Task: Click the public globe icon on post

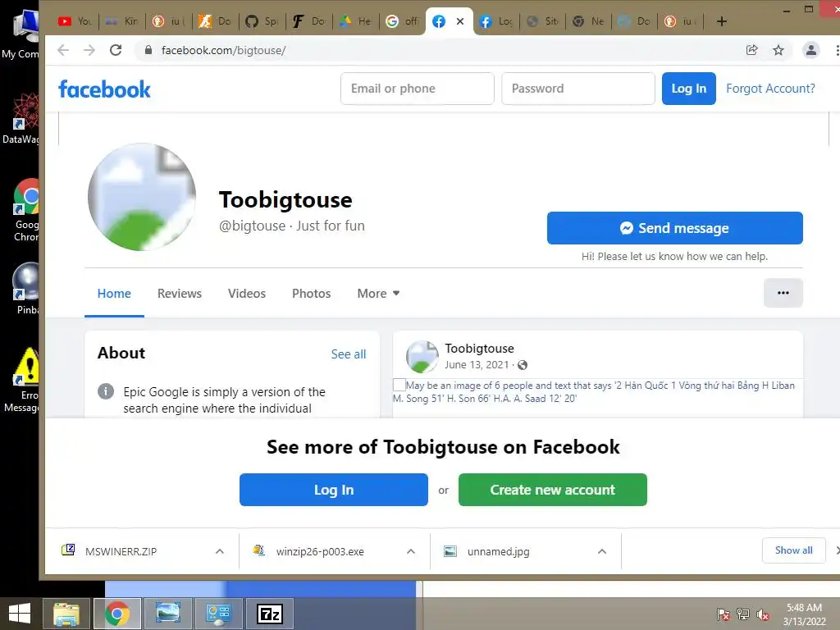Action: pyautogui.click(x=523, y=365)
